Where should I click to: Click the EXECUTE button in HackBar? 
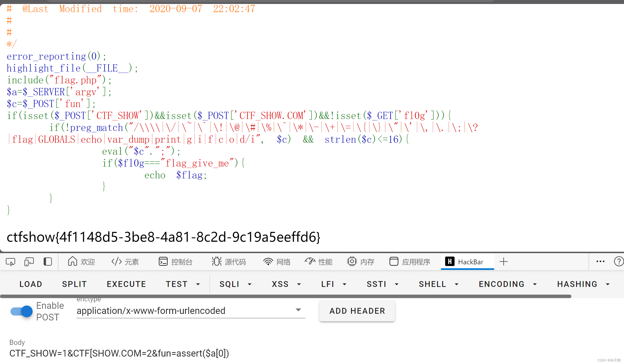(126, 284)
